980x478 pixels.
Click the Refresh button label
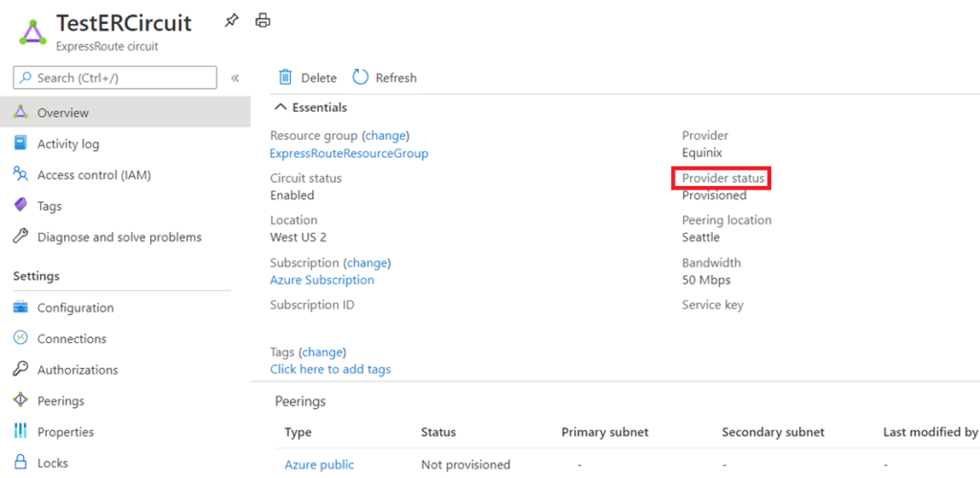(395, 78)
